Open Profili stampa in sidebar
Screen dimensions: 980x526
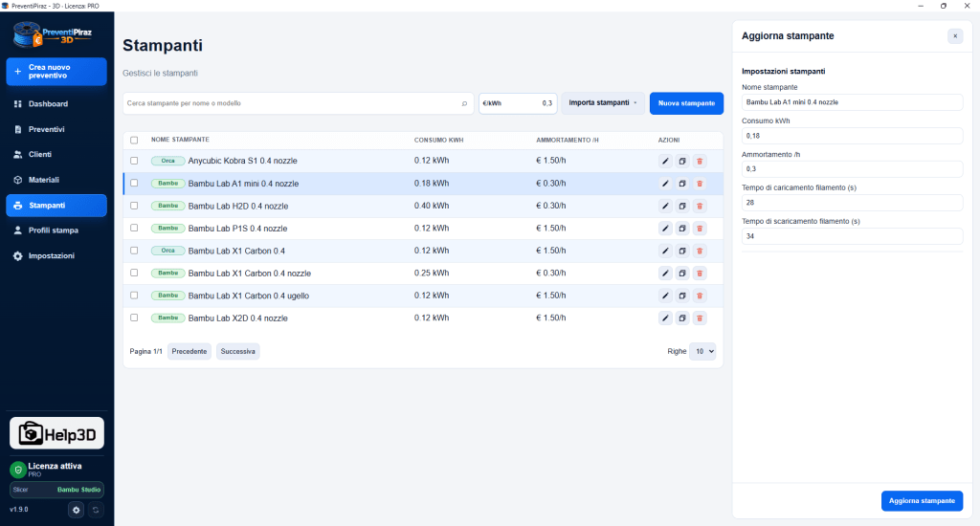[x=56, y=230]
